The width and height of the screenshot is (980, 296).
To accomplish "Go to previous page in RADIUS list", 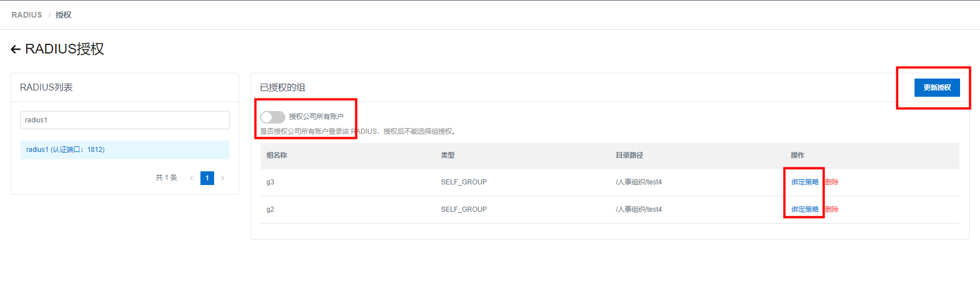I will tap(192, 178).
